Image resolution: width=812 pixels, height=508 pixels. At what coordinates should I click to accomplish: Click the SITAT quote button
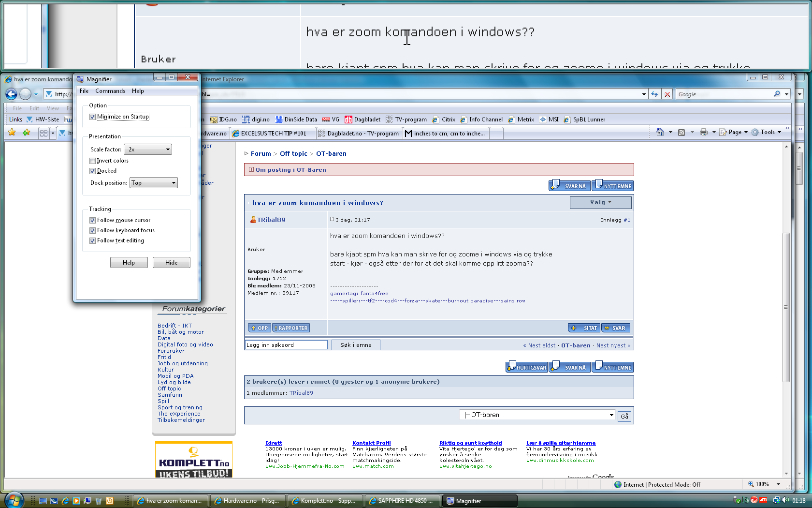tap(584, 328)
